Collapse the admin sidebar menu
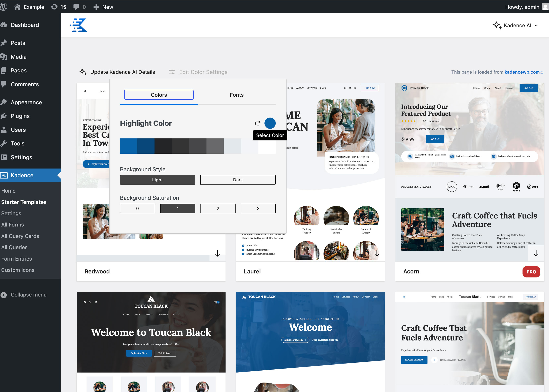Image resolution: width=549 pixels, height=392 pixels. 24,295
